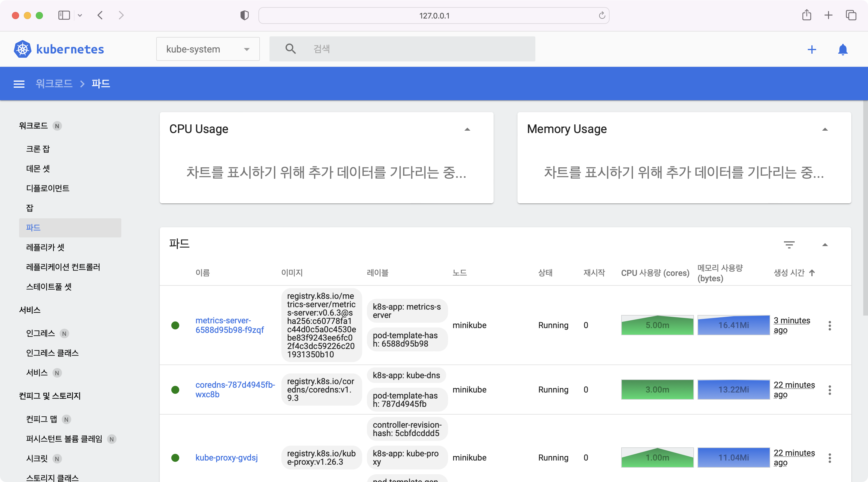
Task: Go back with the browser back arrow
Action: pyautogui.click(x=100, y=16)
